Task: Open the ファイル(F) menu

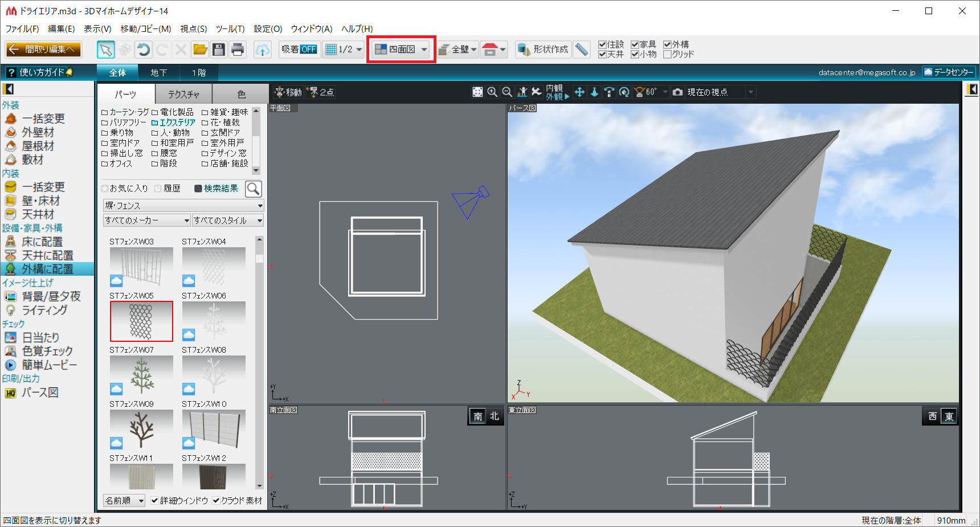Action: [x=22, y=28]
